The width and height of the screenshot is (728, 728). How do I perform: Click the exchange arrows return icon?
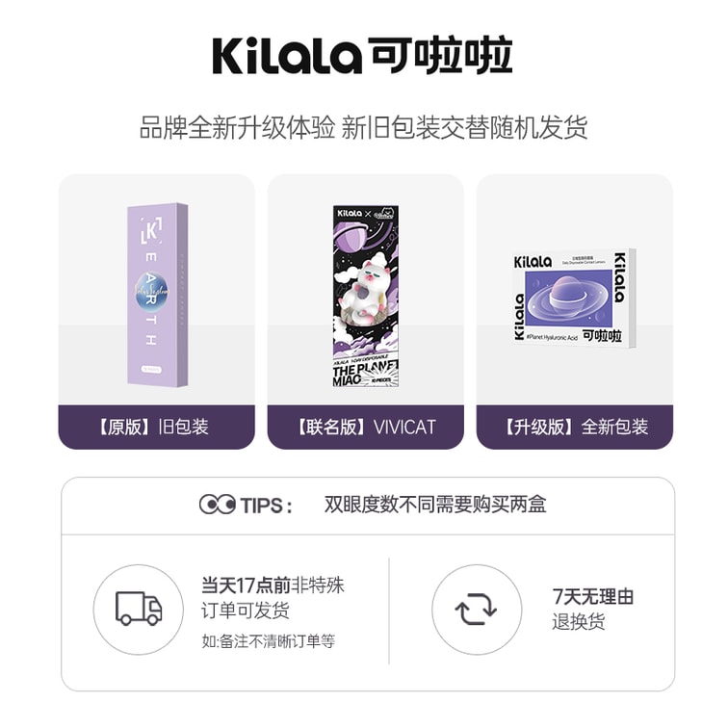tap(476, 610)
